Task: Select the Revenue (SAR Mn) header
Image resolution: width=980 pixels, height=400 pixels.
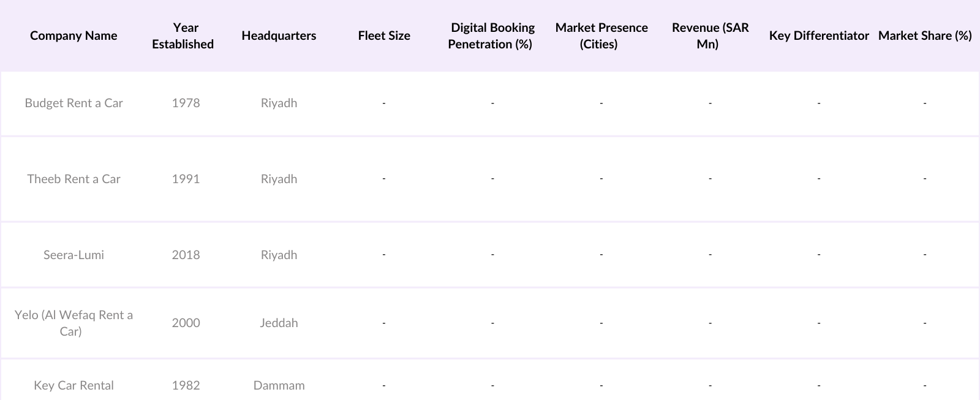Action: pos(710,36)
